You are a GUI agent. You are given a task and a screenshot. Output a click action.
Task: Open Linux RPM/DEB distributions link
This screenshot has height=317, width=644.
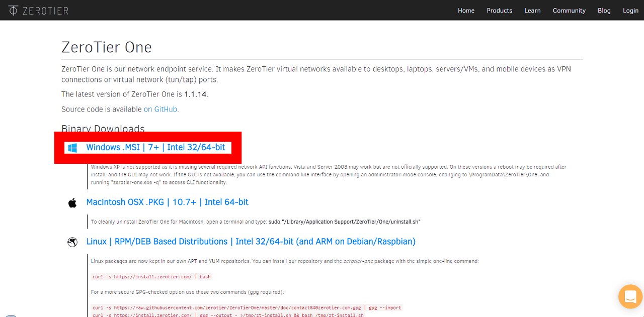[x=251, y=242]
